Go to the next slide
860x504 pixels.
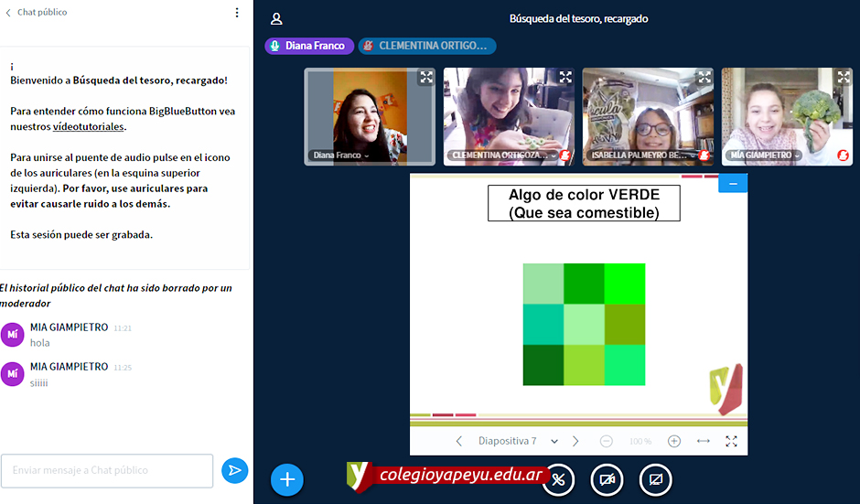575,441
